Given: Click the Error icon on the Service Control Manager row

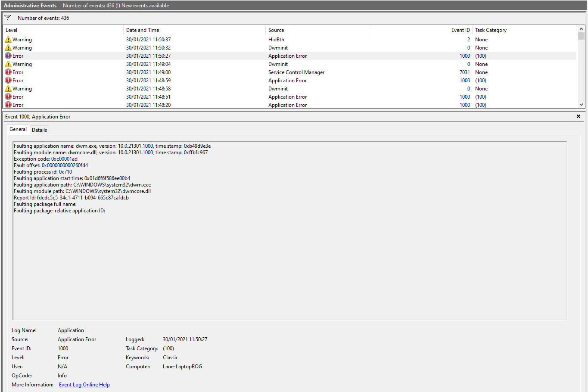Looking at the screenshot, I should [x=8, y=72].
